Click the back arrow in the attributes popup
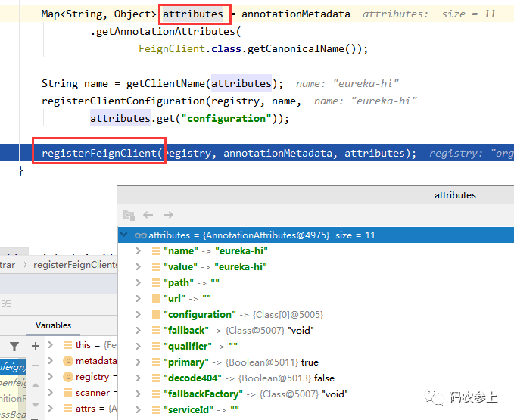 148,215
